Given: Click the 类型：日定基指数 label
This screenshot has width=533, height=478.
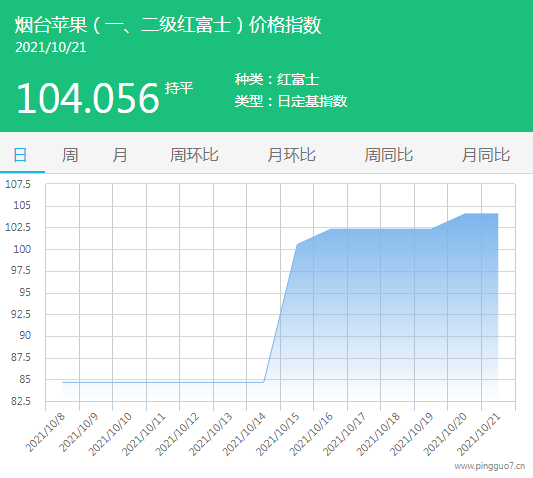Looking at the screenshot, I should pos(291,101).
